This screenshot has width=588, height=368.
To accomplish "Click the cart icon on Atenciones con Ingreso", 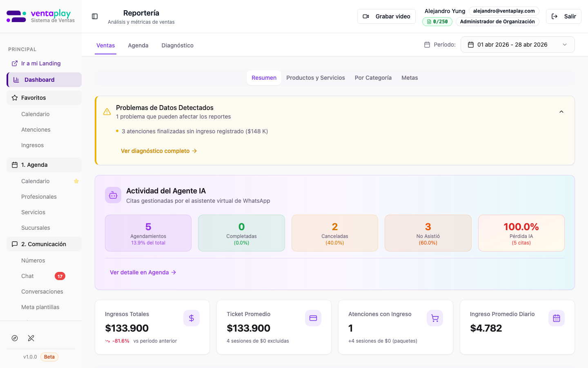I will pos(435,318).
